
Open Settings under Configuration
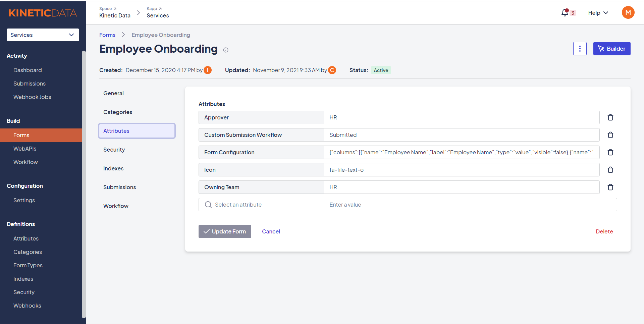click(24, 200)
